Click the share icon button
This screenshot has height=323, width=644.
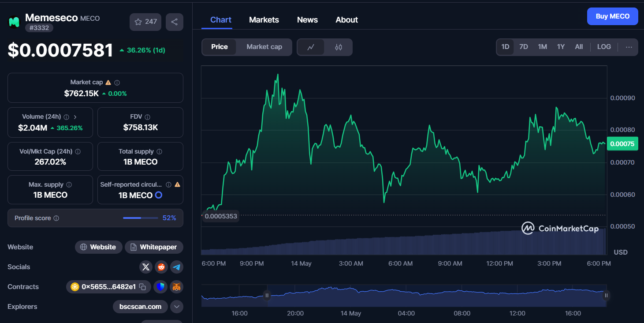click(x=175, y=22)
